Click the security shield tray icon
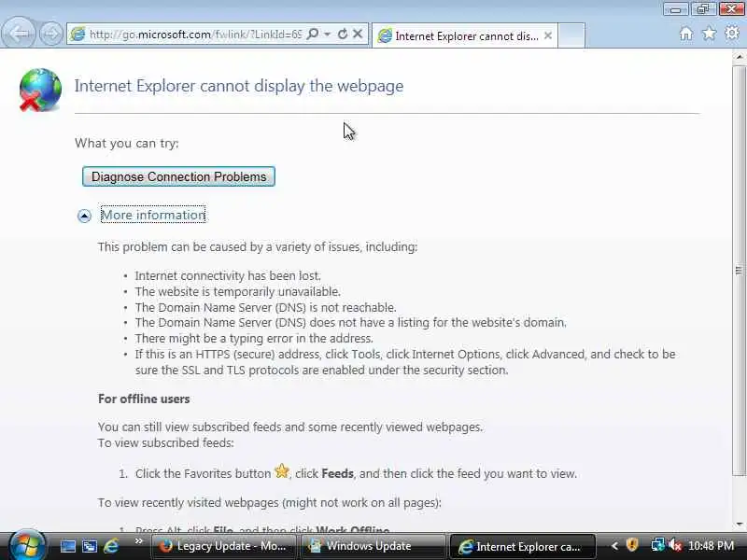Viewport: 747px width, 560px height. pyautogui.click(x=632, y=545)
